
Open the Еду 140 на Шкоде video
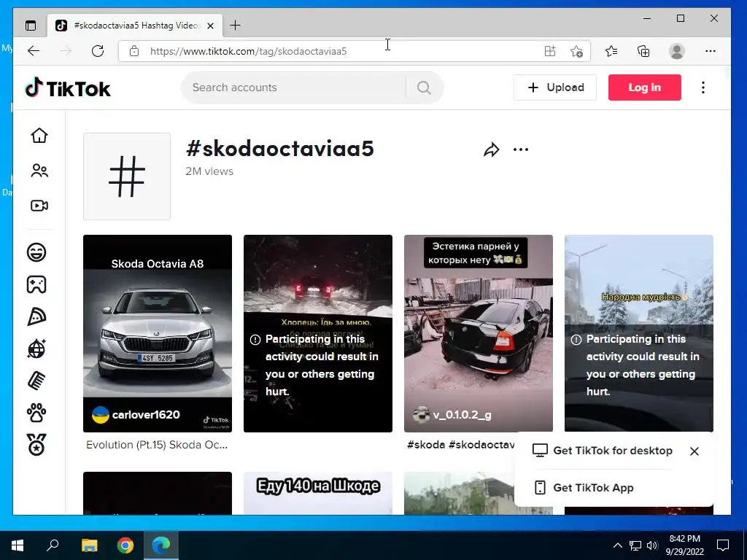click(318, 493)
